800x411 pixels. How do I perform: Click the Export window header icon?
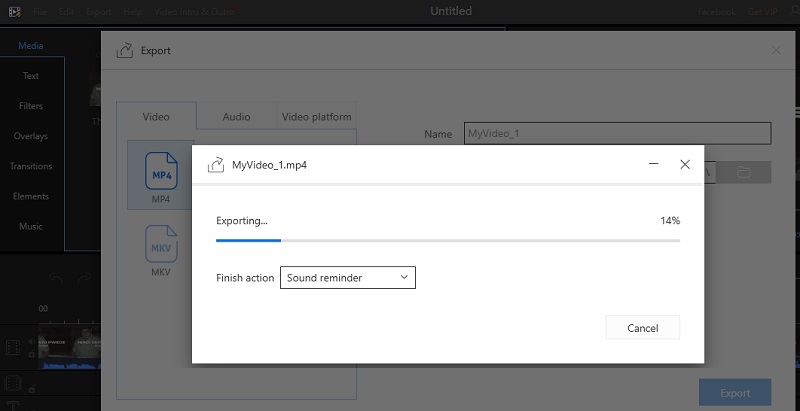(125, 50)
